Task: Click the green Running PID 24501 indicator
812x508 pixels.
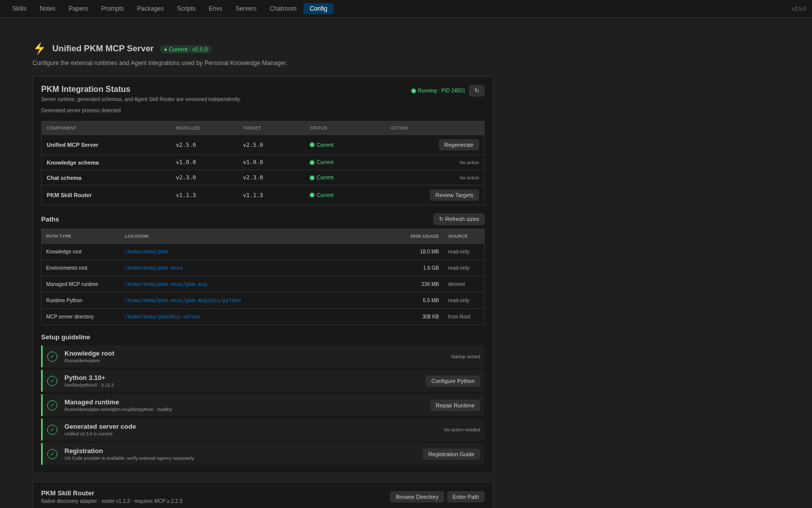Action: click(x=438, y=91)
